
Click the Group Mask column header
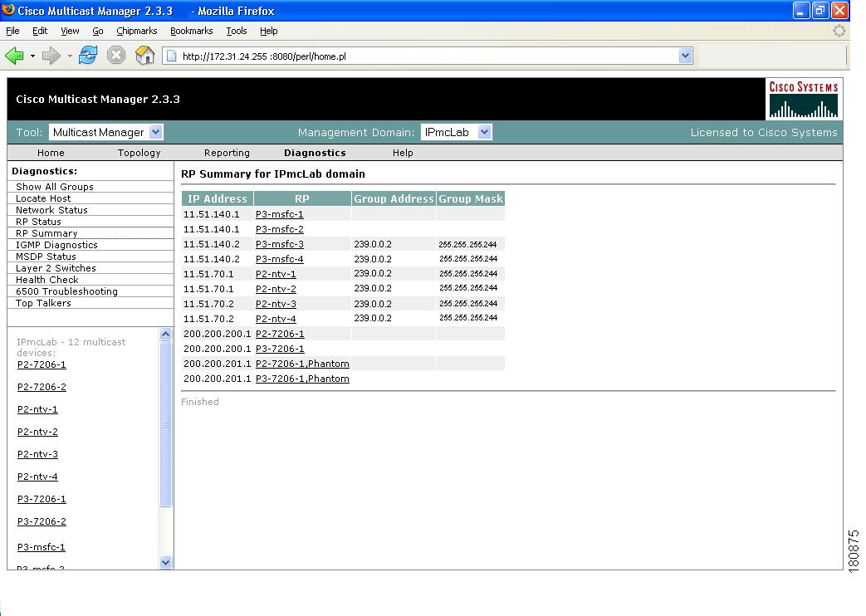471,198
